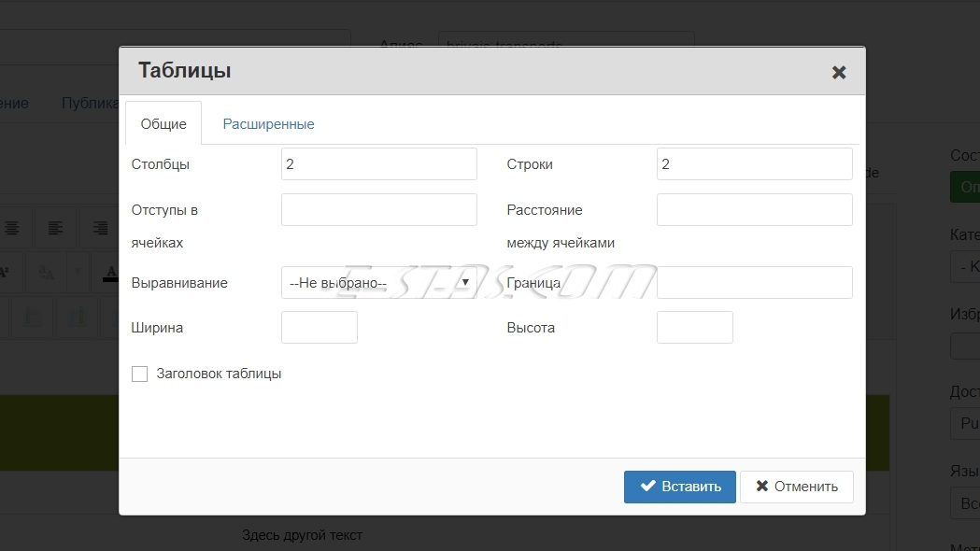The width and height of the screenshot is (980, 551).
Task: Open the Выравнивание dropdown
Action: (378, 282)
